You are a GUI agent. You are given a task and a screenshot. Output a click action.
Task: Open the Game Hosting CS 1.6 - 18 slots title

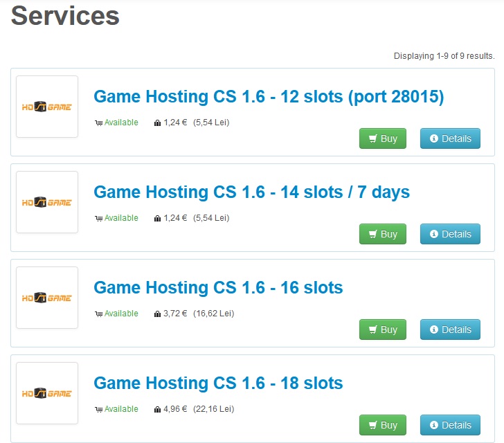218,383
